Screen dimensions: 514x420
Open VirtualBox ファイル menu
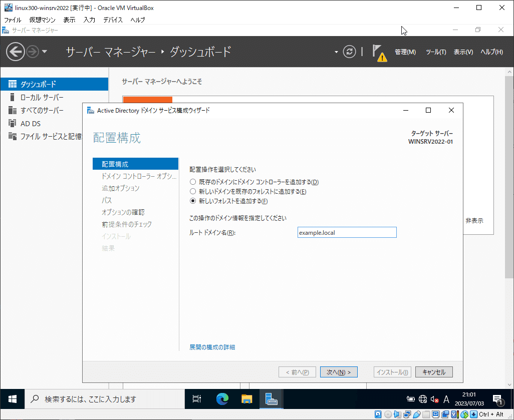[13, 20]
